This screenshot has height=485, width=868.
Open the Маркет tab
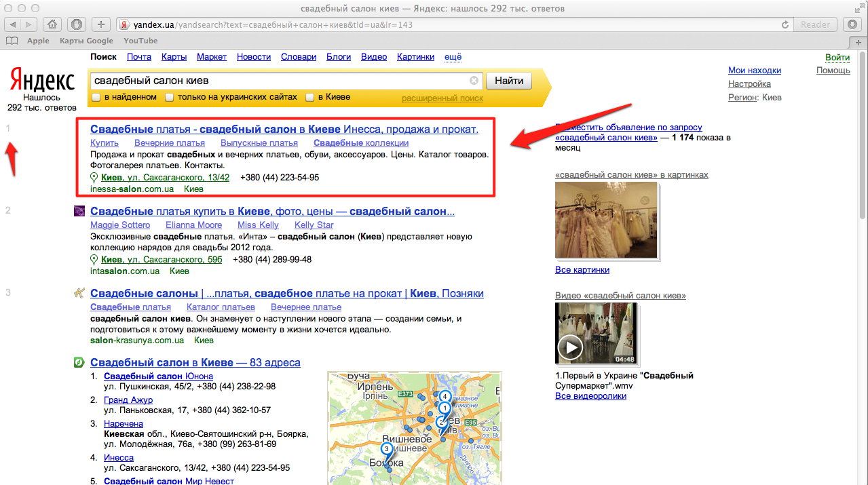click(x=212, y=57)
